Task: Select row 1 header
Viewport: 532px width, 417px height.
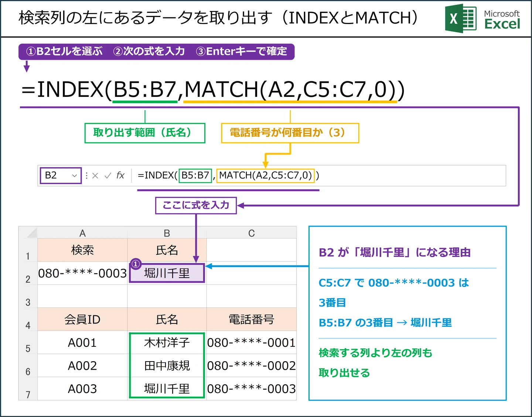Action: coord(28,250)
